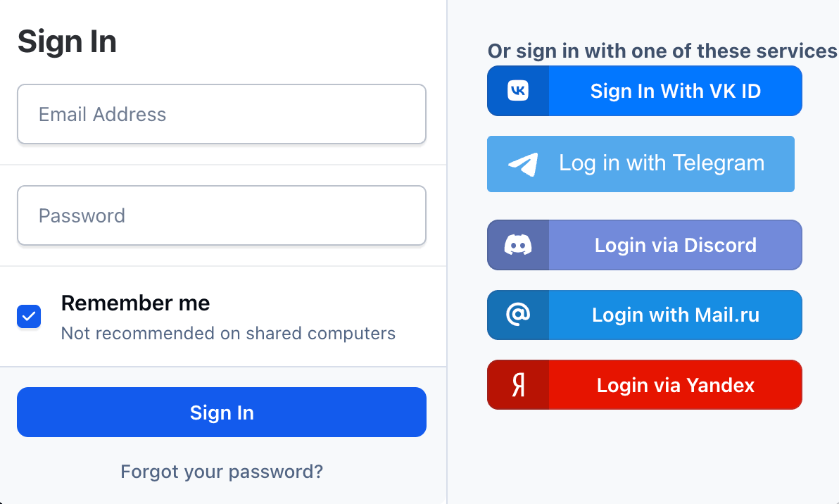839x504 pixels.
Task: Choose Login via Yandex
Action: point(675,385)
